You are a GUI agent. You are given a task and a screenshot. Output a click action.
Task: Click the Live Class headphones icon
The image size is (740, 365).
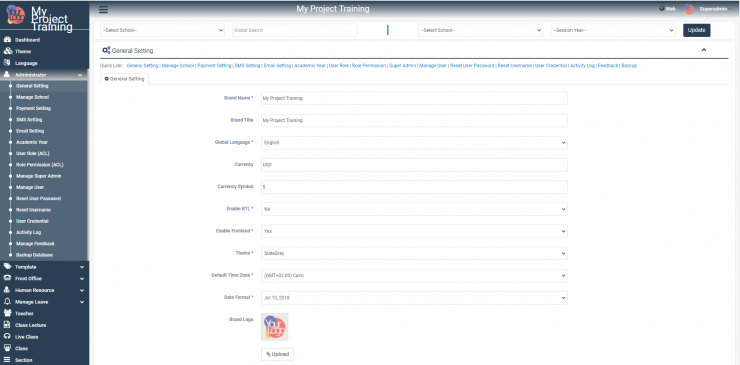pos(7,337)
